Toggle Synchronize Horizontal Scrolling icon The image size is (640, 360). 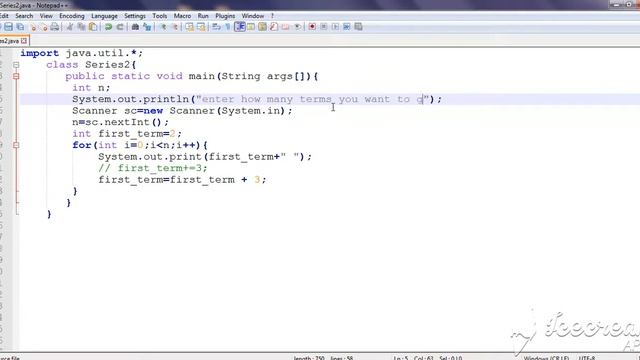pyautogui.click(x=201, y=27)
